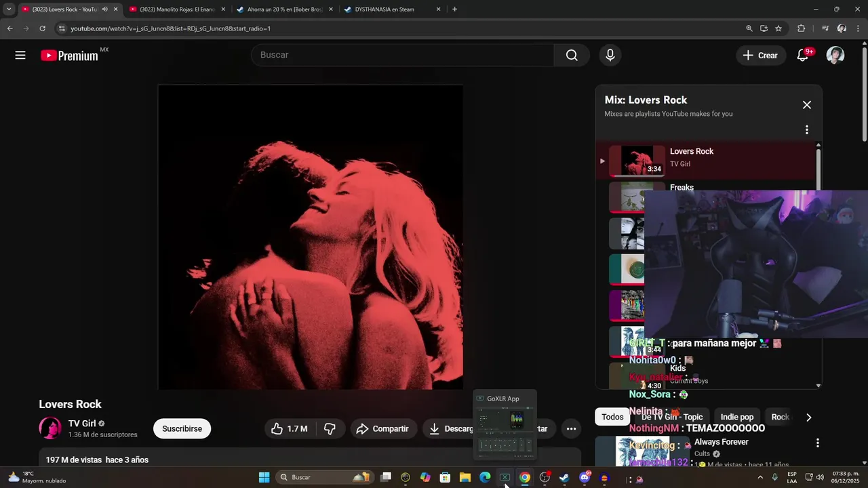The width and height of the screenshot is (868, 488).
Task: Open the tab search dropdown arrow
Action: tap(9, 9)
